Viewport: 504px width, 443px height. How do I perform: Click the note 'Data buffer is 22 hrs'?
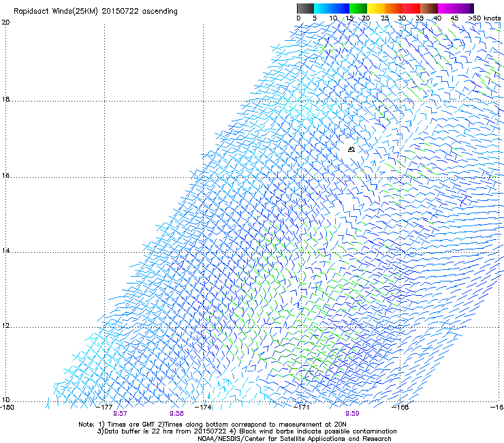[139, 431]
